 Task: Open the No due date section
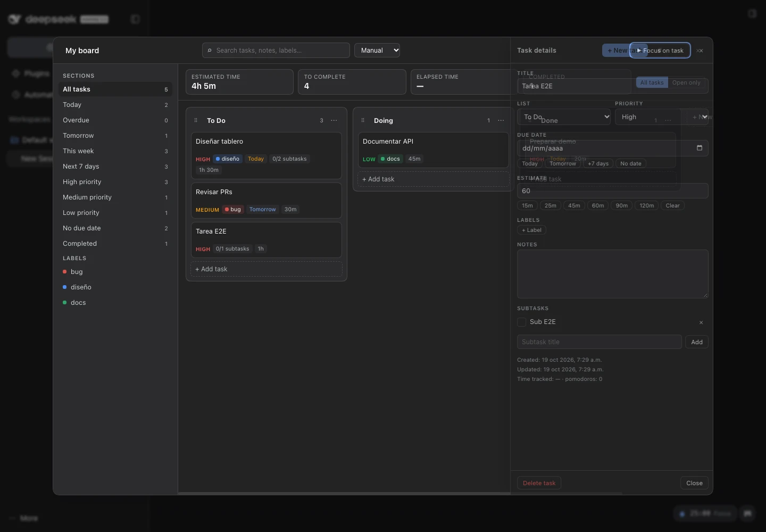point(115,228)
